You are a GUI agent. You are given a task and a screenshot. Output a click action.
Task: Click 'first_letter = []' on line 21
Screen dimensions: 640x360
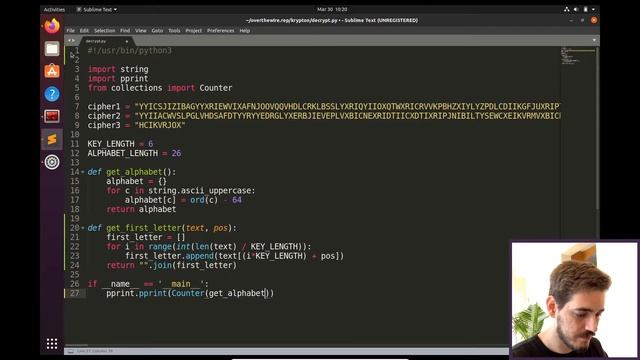pos(146,238)
